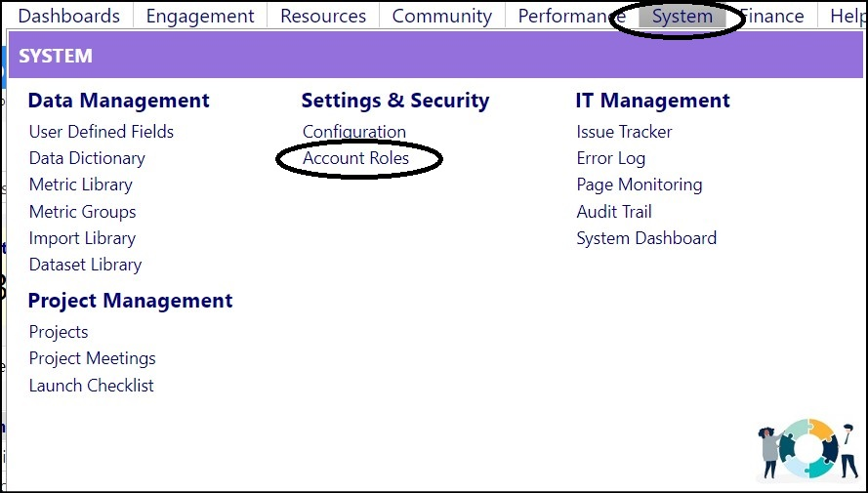This screenshot has height=493, width=868.
Task: Go to User Defined Fields
Action: tap(102, 132)
